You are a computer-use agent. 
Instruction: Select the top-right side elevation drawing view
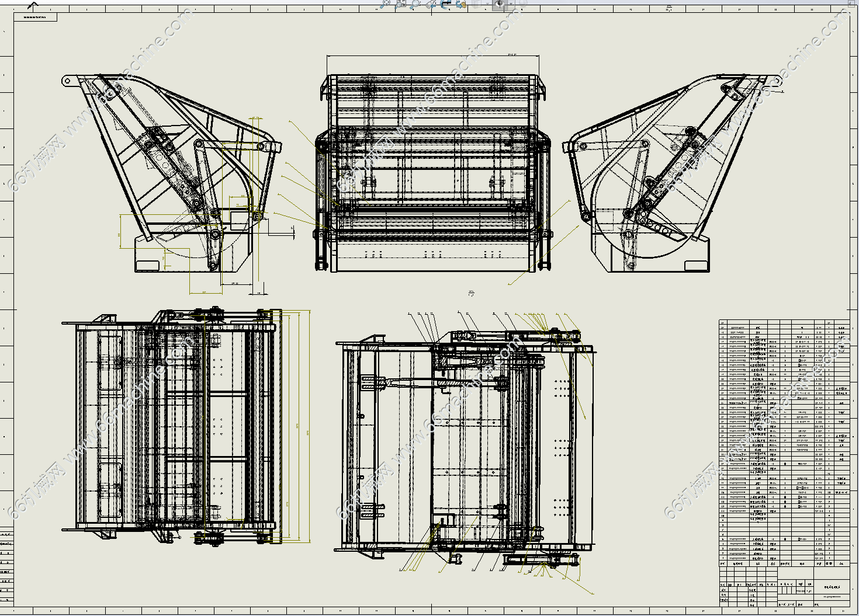click(x=666, y=174)
